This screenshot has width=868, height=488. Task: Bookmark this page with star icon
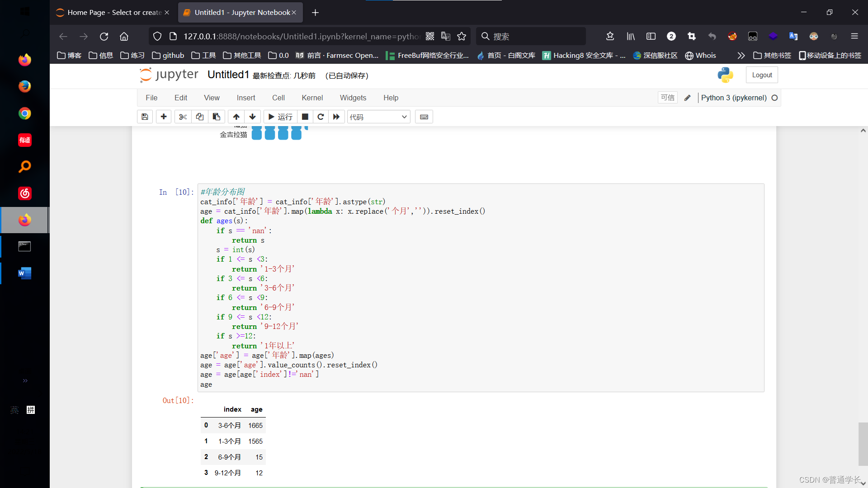[x=462, y=36]
